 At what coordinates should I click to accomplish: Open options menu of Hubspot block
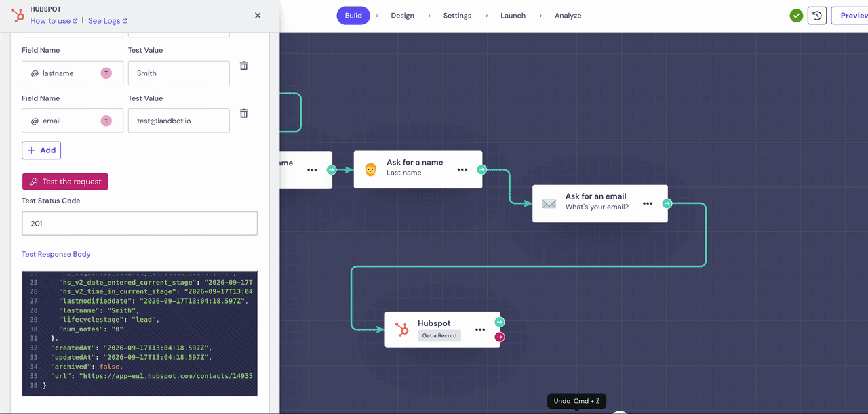(480, 329)
